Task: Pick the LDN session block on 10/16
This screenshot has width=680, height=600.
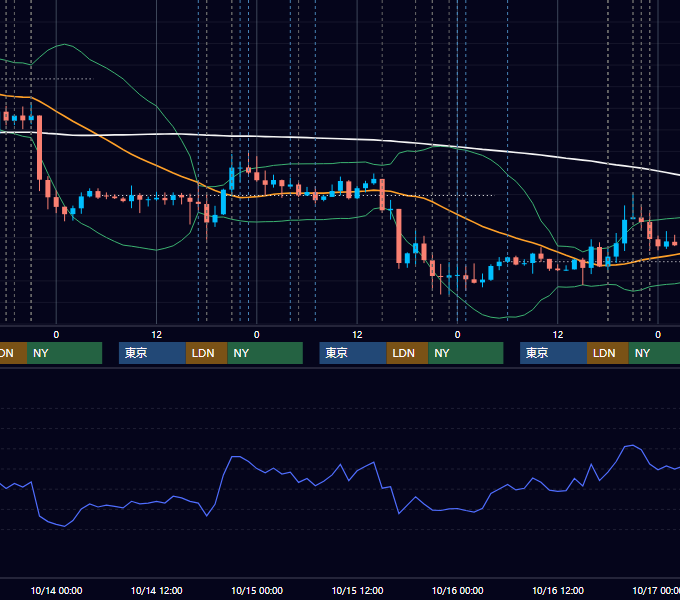Action: (608, 353)
